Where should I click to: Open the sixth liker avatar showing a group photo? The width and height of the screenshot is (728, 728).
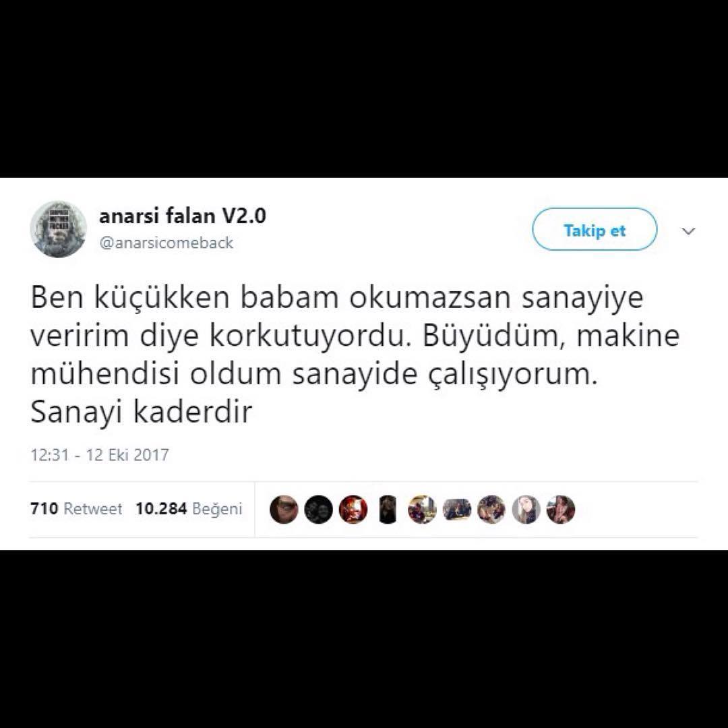tap(457, 510)
